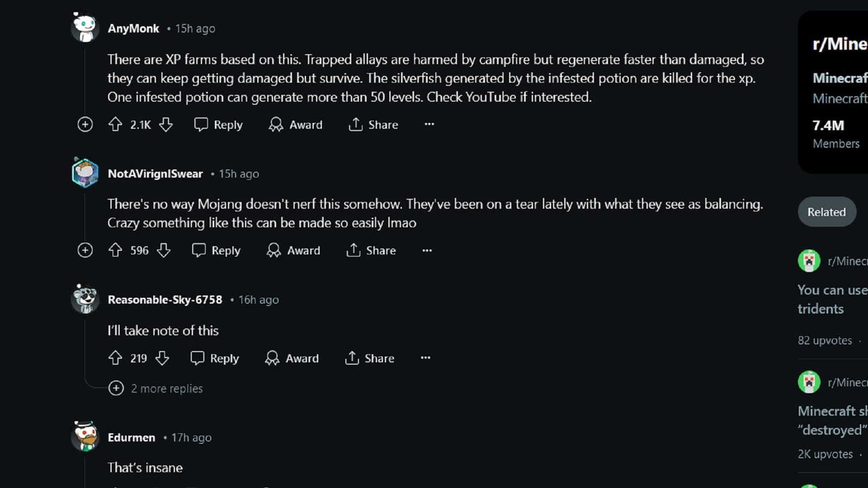Upvote NotAVirignISwear's comment
868x488 pixels.
115,250
